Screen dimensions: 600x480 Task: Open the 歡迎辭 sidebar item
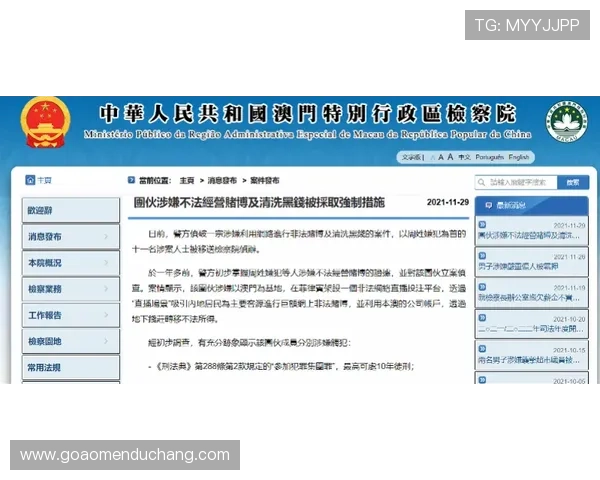[71, 210]
